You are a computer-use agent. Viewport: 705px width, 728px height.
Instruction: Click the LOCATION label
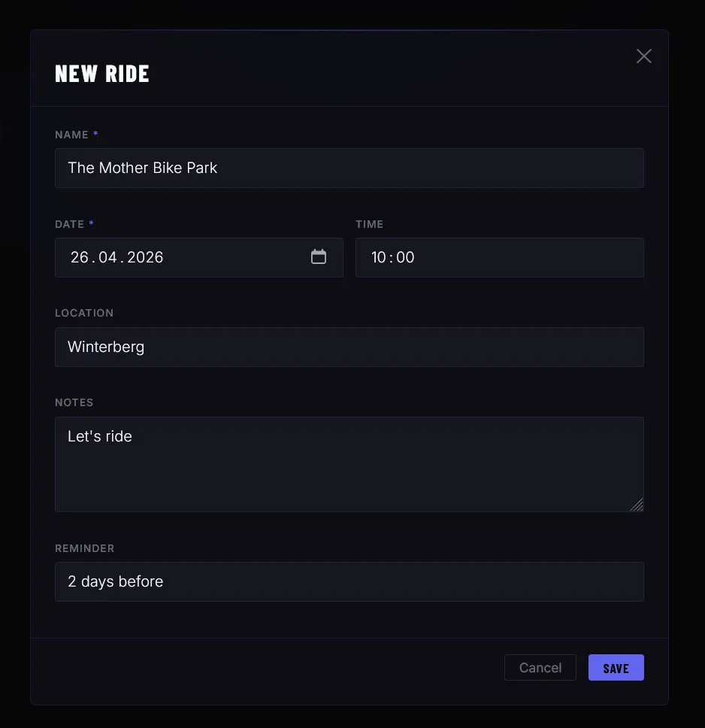pos(84,313)
